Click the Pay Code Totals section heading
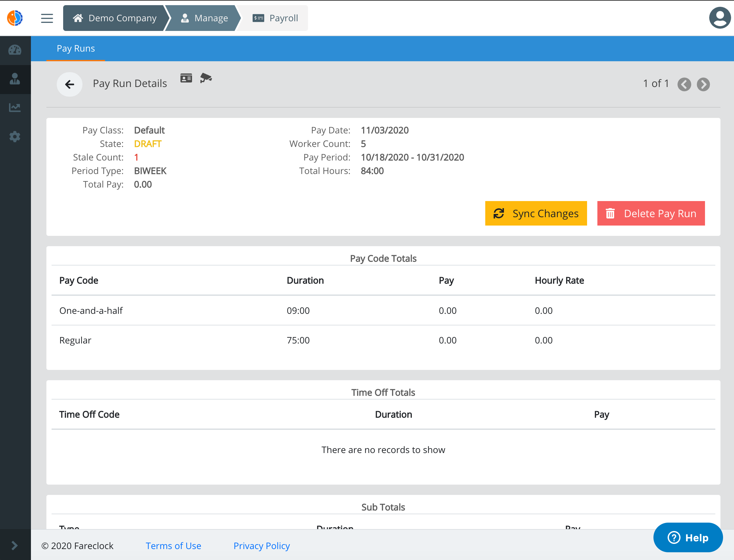The width and height of the screenshot is (734, 560). (383, 259)
